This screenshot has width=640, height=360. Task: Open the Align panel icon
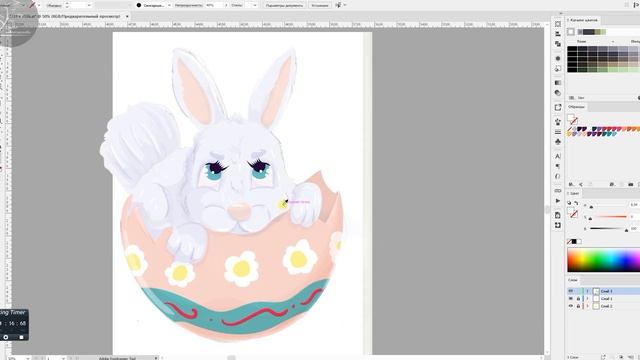(x=558, y=34)
